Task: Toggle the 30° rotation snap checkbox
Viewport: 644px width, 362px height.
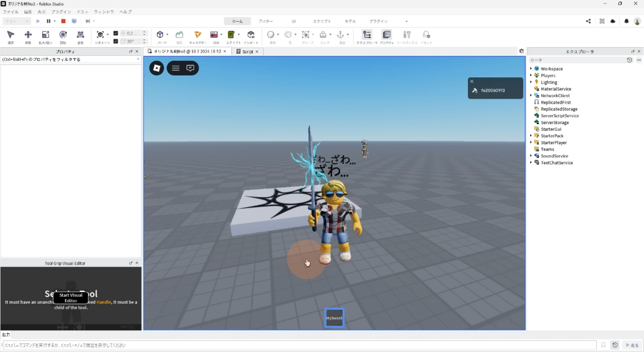Action: pos(116,41)
